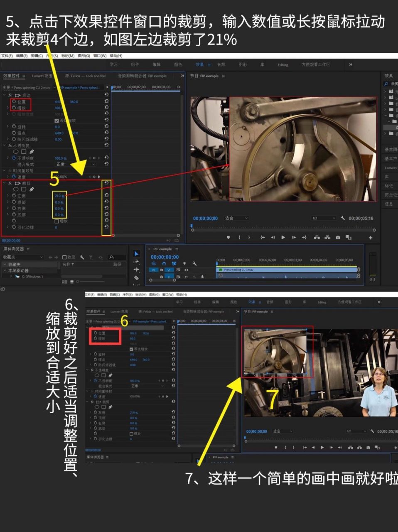
Task: Toggle 等比缩放 checkbox in upper Effect Controls
Action: pos(57,121)
